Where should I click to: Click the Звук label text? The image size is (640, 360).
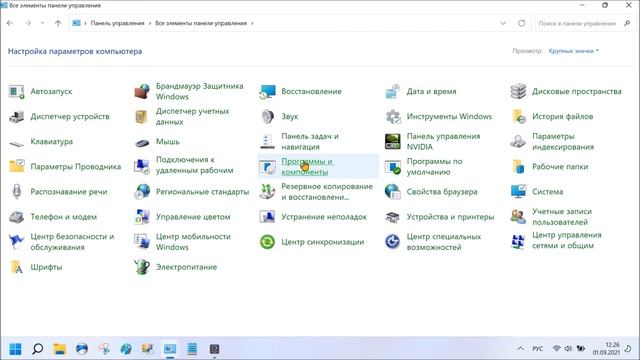tap(290, 117)
